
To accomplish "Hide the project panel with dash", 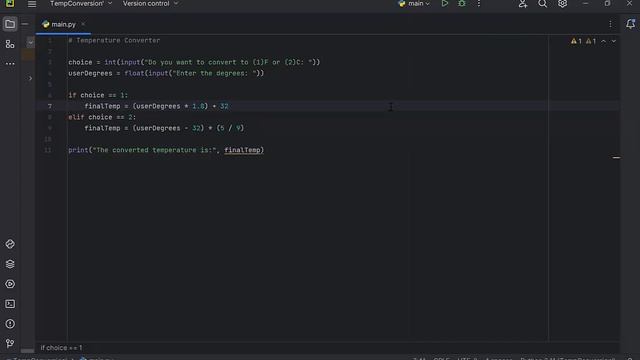I will click(24, 24).
